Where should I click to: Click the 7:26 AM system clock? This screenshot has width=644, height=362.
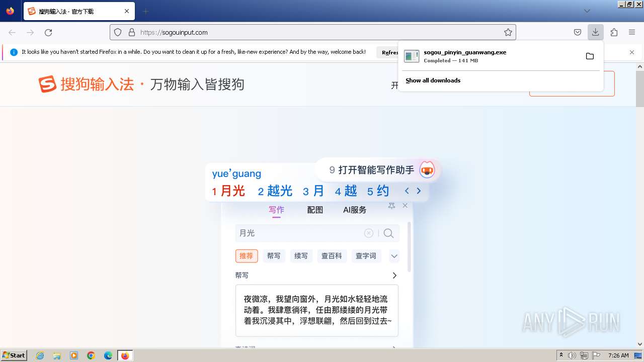click(x=618, y=355)
